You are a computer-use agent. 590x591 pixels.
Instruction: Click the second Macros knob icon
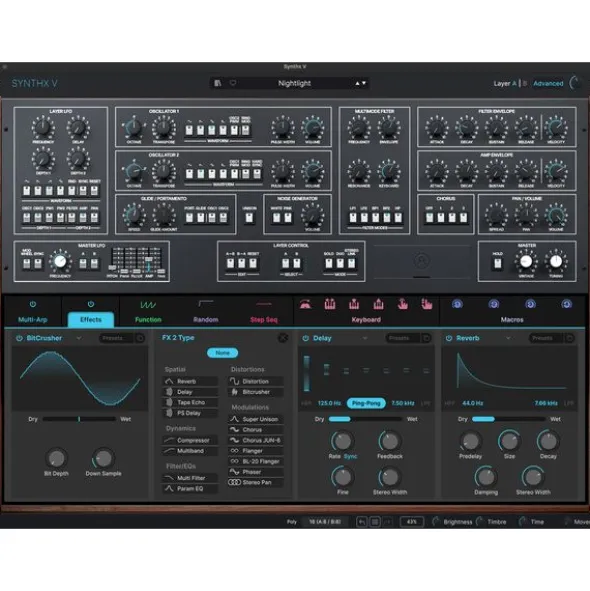(x=493, y=304)
